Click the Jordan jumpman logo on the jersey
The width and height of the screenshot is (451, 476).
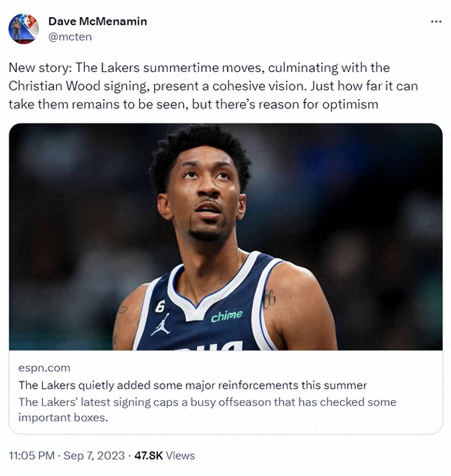(161, 324)
